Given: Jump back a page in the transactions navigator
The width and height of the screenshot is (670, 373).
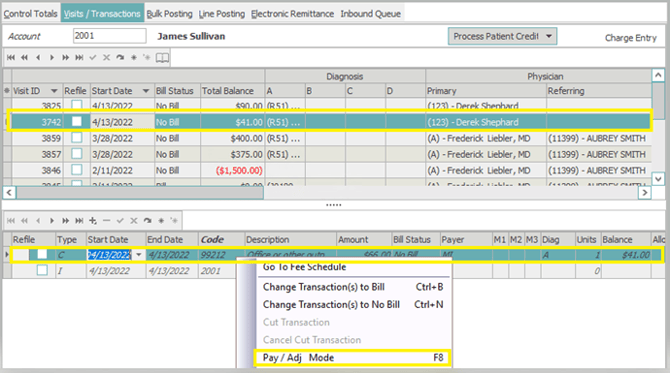Looking at the screenshot, I should coord(24,220).
